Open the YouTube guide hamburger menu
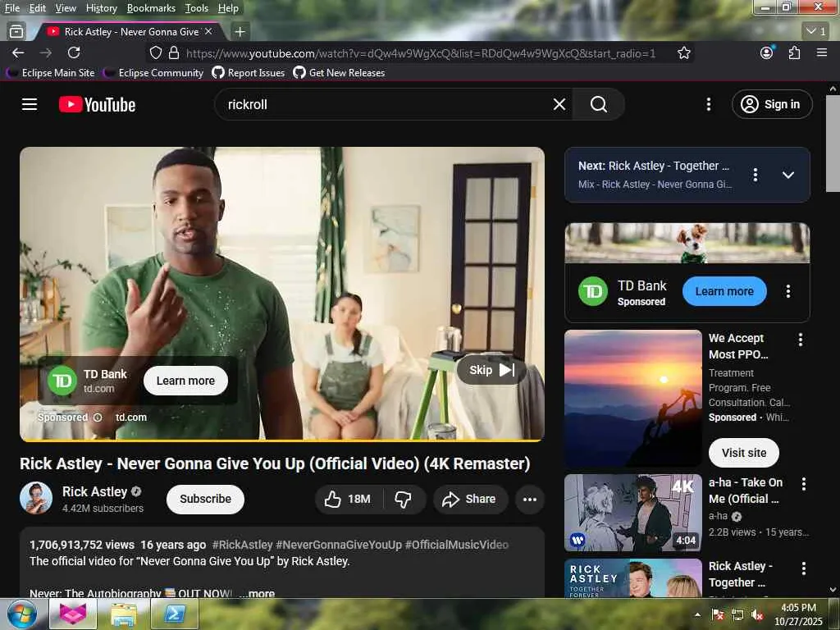The width and height of the screenshot is (840, 630). [30, 104]
